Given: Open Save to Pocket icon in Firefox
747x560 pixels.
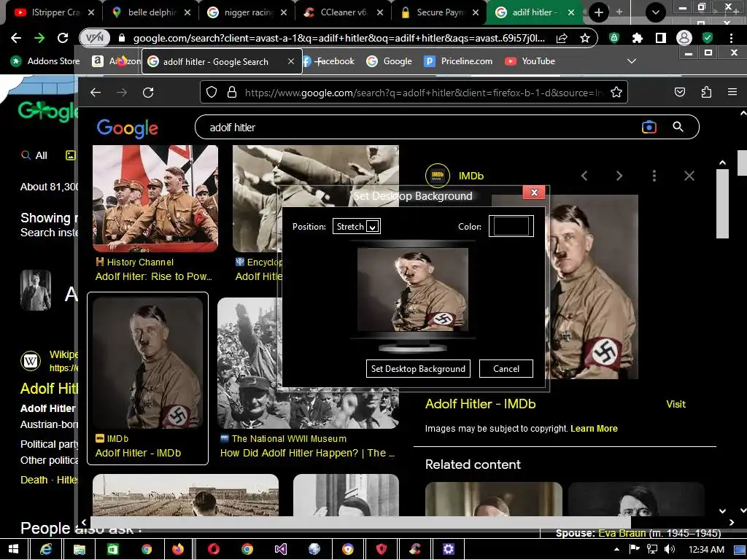Looking at the screenshot, I should [x=680, y=92].
